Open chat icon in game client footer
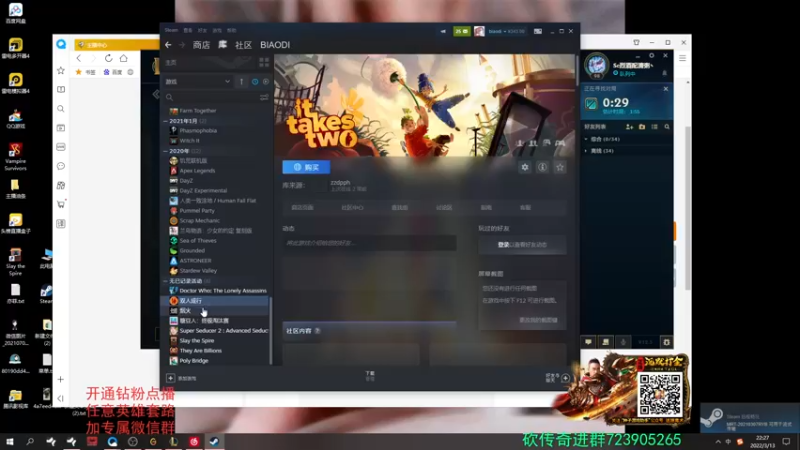This screenshot has height=450, width=800. (x=588, y=342)
